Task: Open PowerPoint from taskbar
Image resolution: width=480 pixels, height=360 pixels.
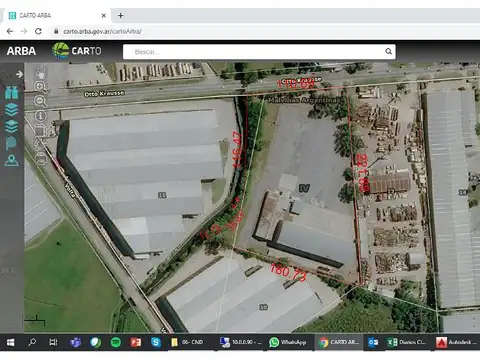Action: 136,342
